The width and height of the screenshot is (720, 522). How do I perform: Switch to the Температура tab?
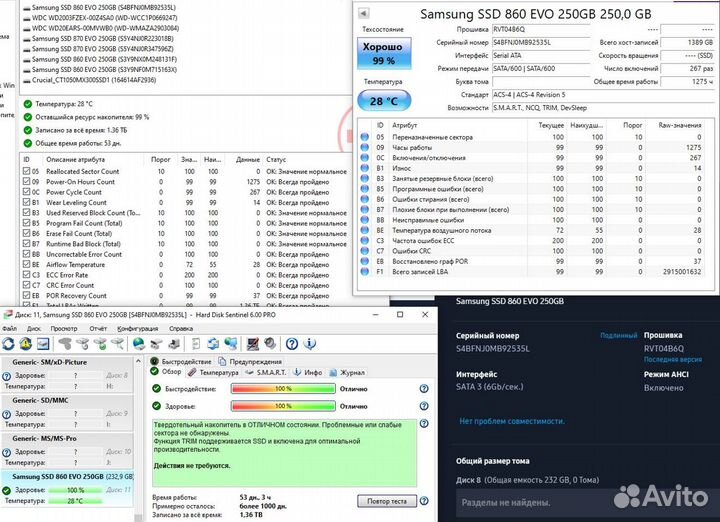[214, 372]
